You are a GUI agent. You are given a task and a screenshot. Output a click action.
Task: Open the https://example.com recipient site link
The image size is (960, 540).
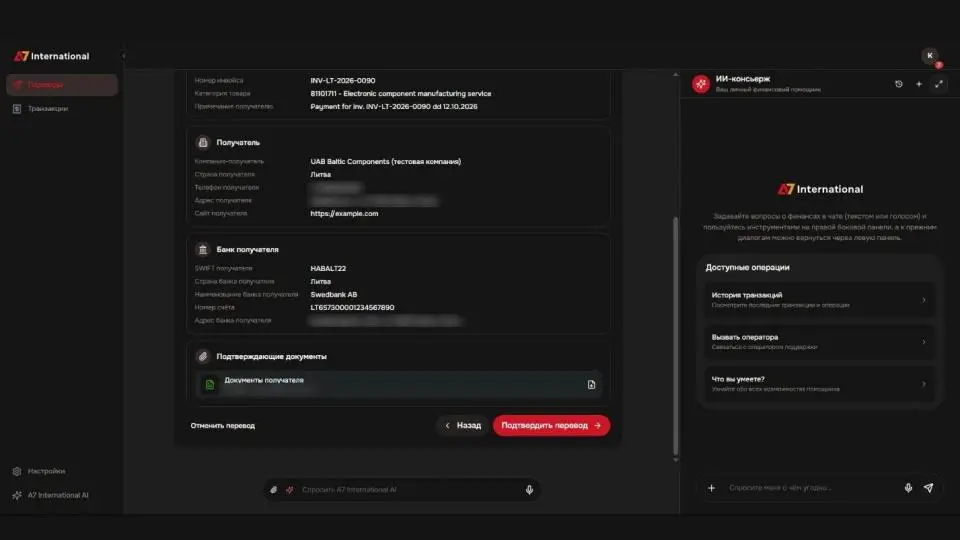pyautogui.click(x=344, y=214)
